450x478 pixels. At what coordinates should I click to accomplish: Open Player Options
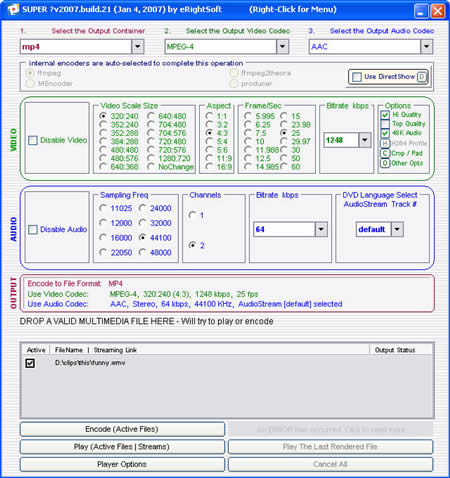tap(122, 464)
